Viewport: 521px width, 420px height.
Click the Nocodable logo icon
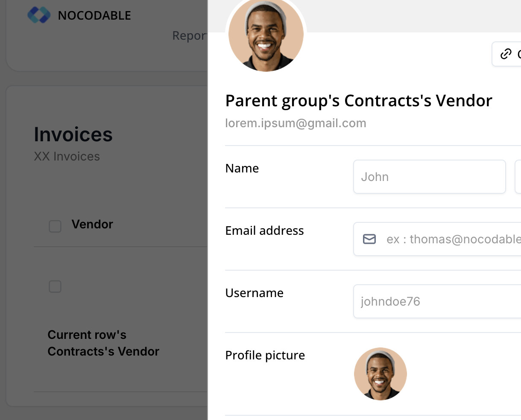pos(39,15)
